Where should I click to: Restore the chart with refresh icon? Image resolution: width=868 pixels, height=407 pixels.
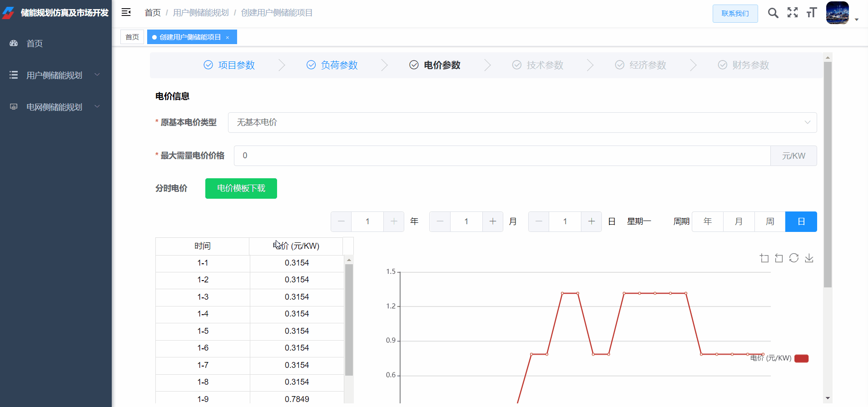(794, 258)
